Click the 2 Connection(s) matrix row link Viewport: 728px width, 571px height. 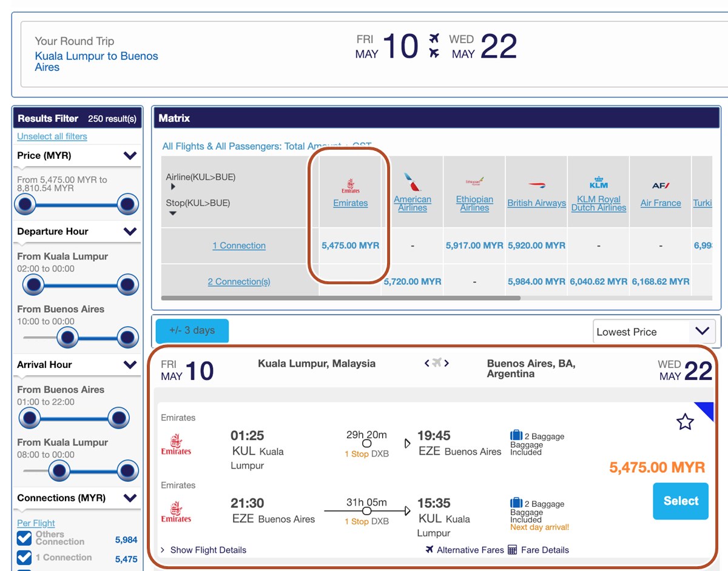point(239,281)
